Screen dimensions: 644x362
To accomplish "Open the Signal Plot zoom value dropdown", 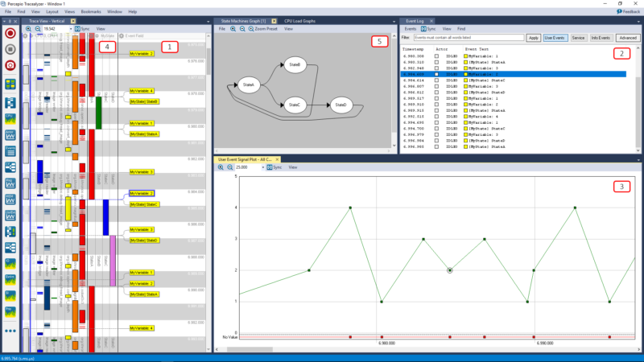I will 262,167.
